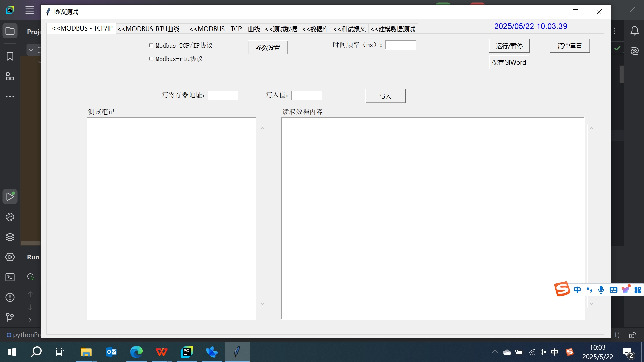Toggle Chinese/English input on Sogou bar
The image size is (644, 362).
click(577, 290)
